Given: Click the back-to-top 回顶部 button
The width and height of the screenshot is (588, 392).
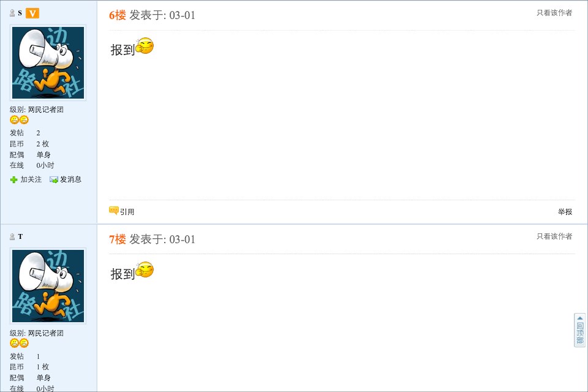Looking at the screenshot, I should coord(579,331).
